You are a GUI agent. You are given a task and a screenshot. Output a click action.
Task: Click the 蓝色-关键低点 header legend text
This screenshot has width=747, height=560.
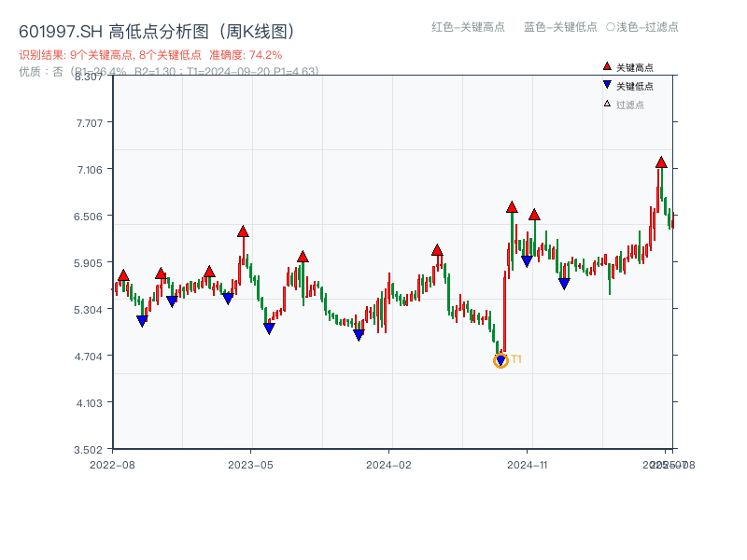click(x=560, y=27)
